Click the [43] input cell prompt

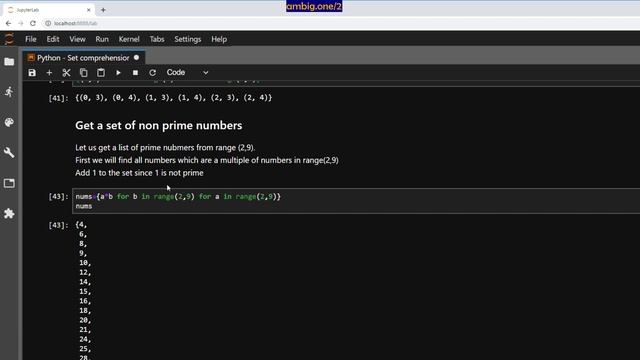58,197
